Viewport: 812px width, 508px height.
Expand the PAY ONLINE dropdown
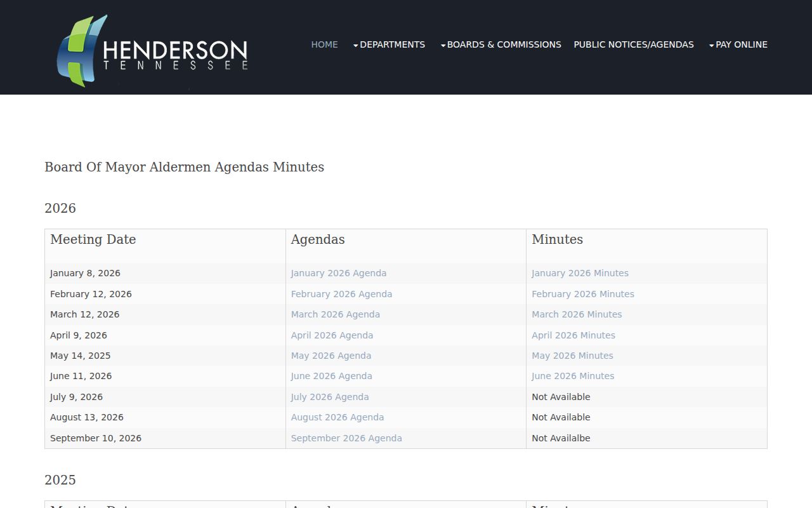click(738, 44)
